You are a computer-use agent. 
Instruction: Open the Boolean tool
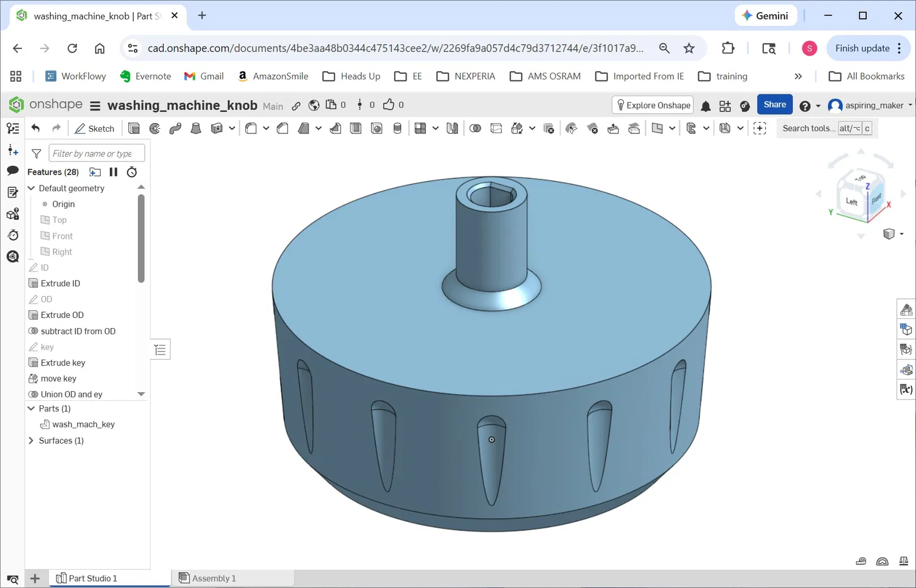[475, 128]
